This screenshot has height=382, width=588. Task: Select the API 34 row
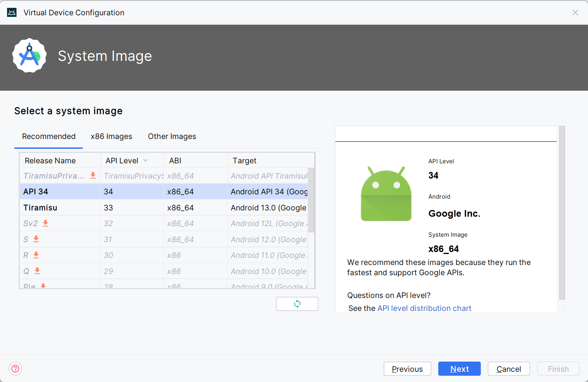click(164, 192)
